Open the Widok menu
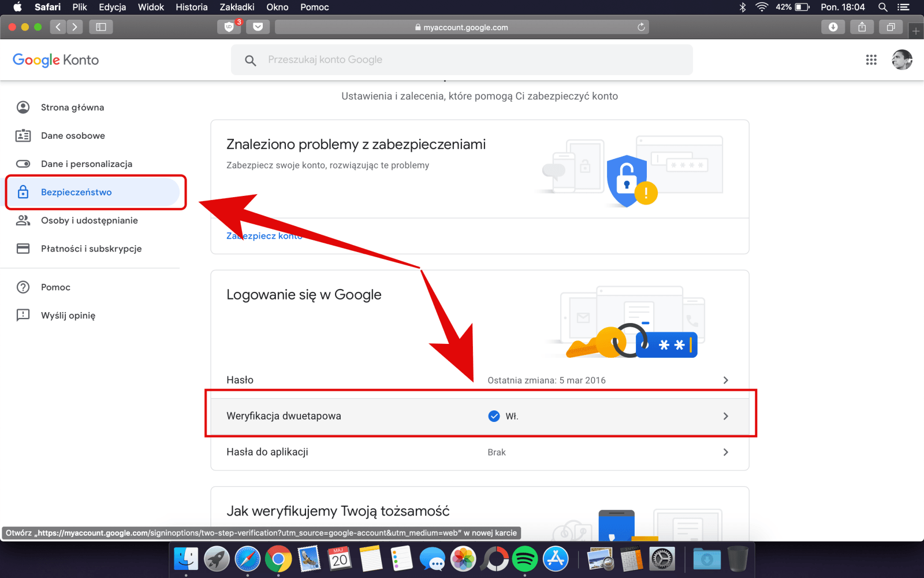 (x=151, y=7)
